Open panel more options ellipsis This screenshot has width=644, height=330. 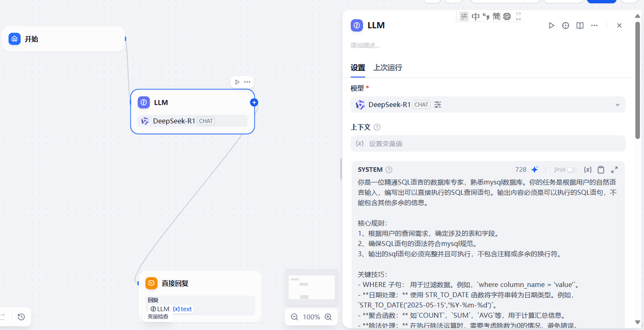click(x=594, y=25)
